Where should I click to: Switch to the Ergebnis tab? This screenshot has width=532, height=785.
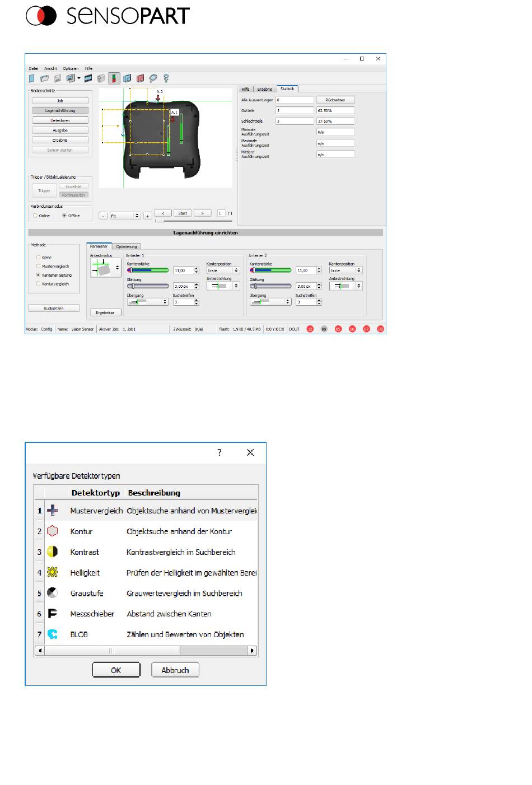(x=264, y=89)
